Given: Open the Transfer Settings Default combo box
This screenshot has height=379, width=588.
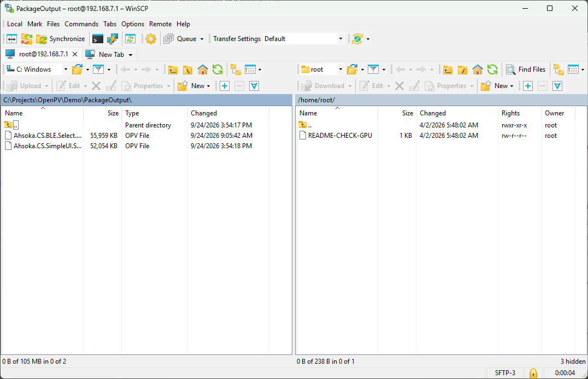Looking at the screenshot, I should click(303, 39).
